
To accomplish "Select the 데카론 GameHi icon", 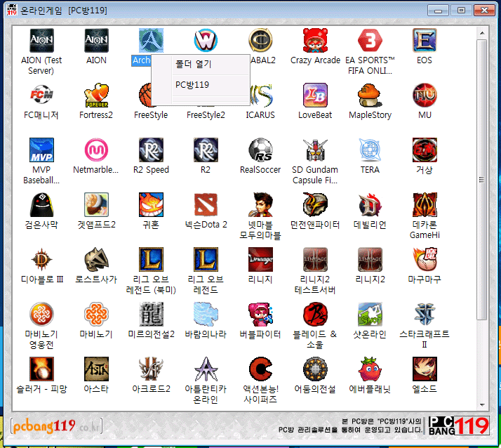I will pyautogui.click(x=425, y=204).
